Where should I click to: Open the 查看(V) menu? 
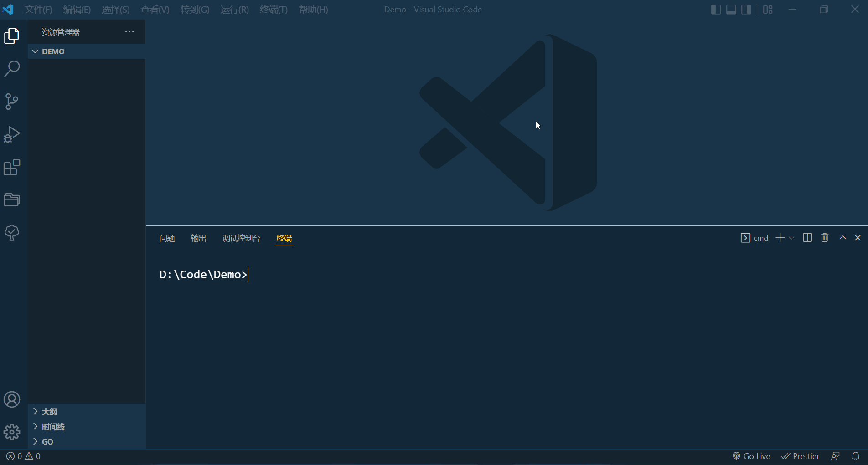point(155,10)
